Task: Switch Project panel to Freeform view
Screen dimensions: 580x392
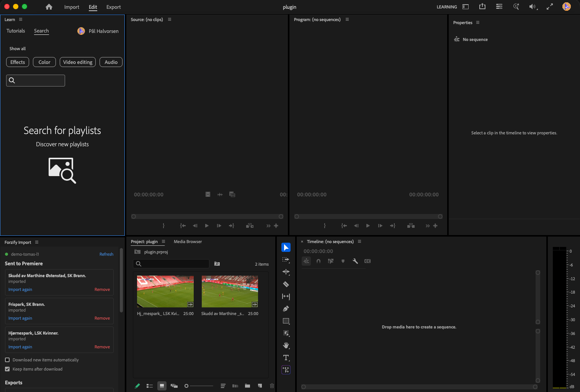Action: click(174, 386)
